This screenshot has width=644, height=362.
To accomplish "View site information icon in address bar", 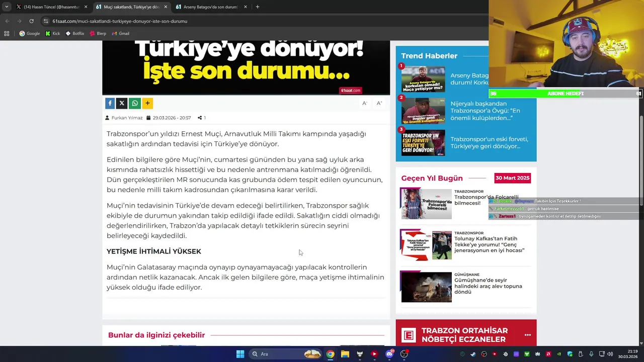I will (46, 21).
